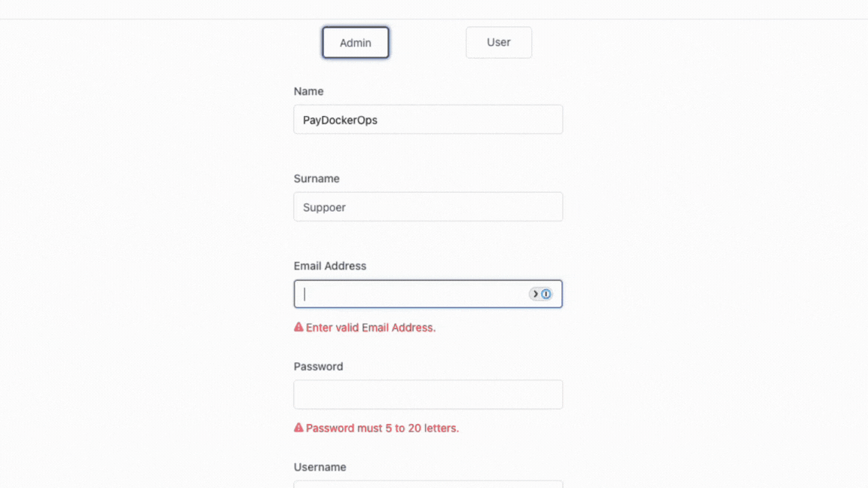
Task: Click the Username input at the bottom
Action: point(428,486)
